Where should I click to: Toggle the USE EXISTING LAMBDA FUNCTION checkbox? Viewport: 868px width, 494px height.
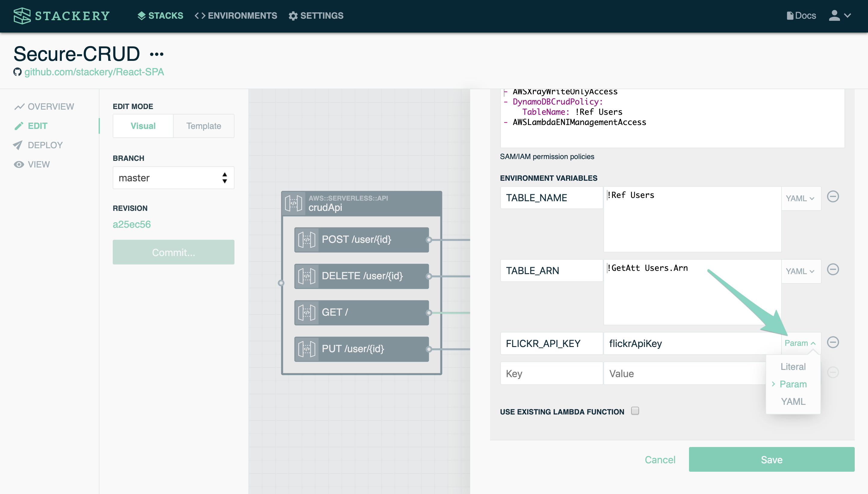pyautogui.click(x=635, y=411)
